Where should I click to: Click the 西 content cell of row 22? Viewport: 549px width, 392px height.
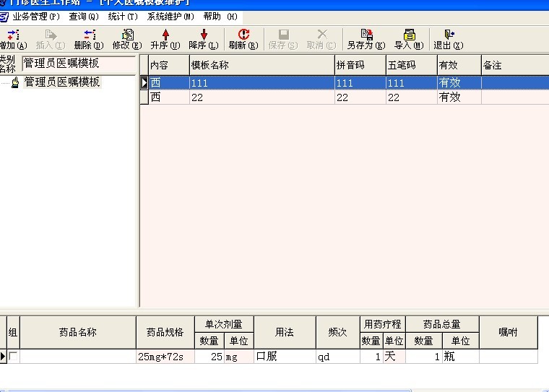tap(169, 97)
